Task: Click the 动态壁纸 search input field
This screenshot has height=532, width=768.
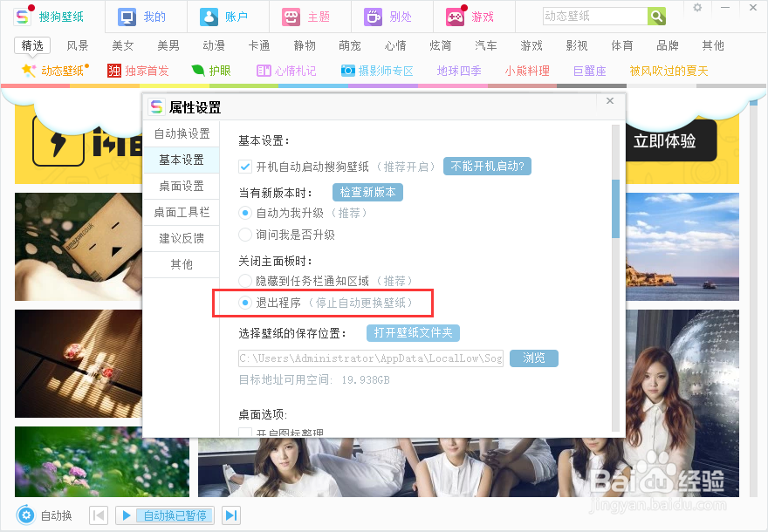Action: coord(594,17)
